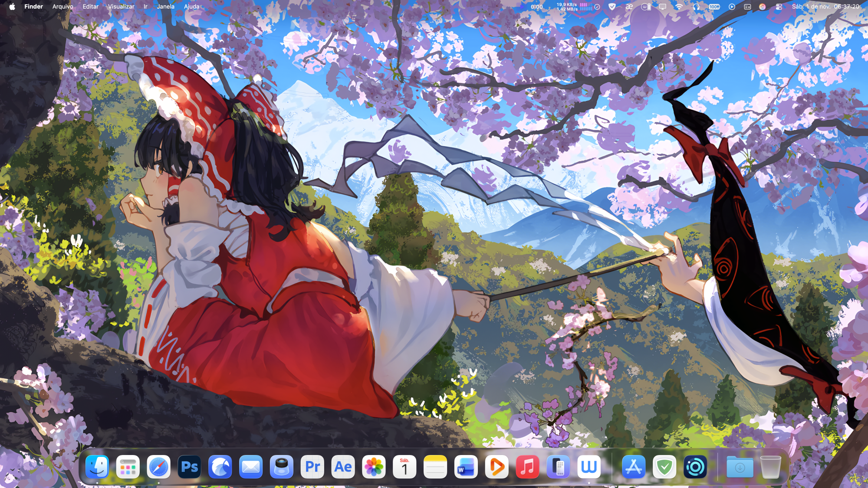Open Control Center toggles in menu bar
868x488 pixels.
tap(779, 7)
